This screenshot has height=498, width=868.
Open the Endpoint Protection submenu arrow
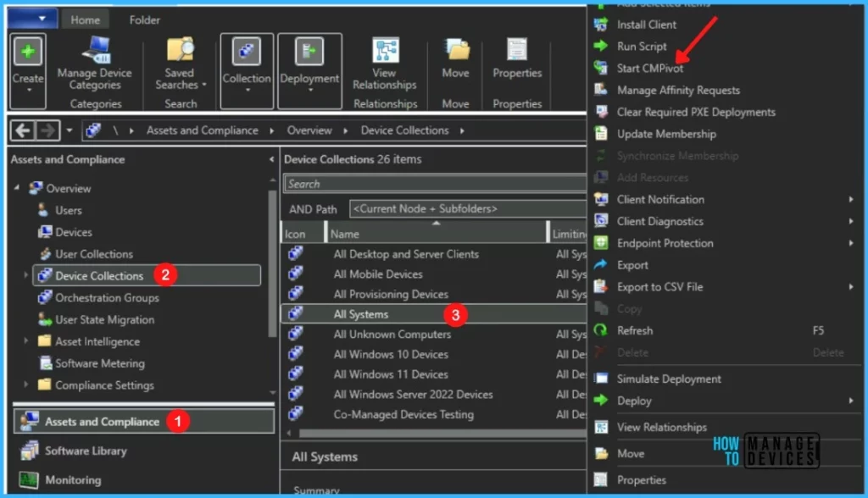(851, 243)
